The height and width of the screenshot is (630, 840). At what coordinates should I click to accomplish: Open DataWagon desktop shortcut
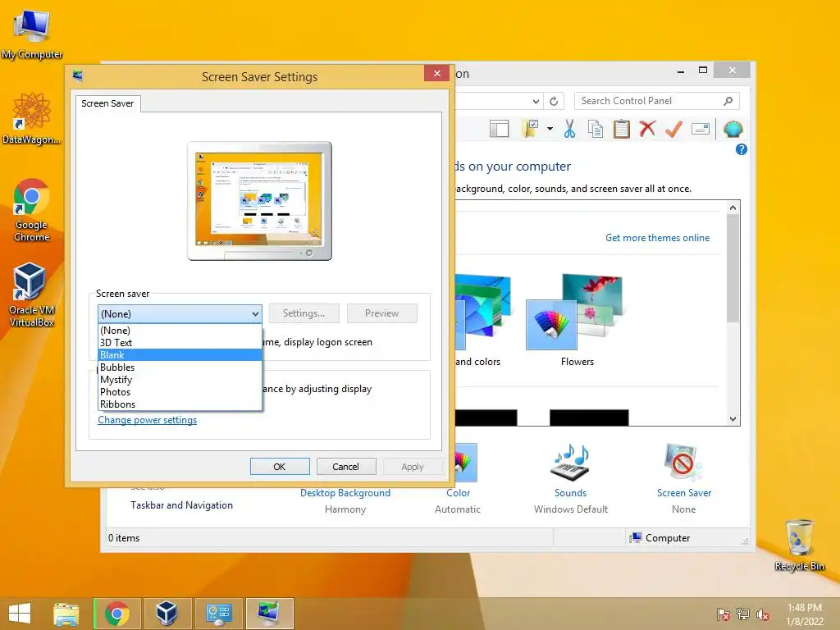32,118
